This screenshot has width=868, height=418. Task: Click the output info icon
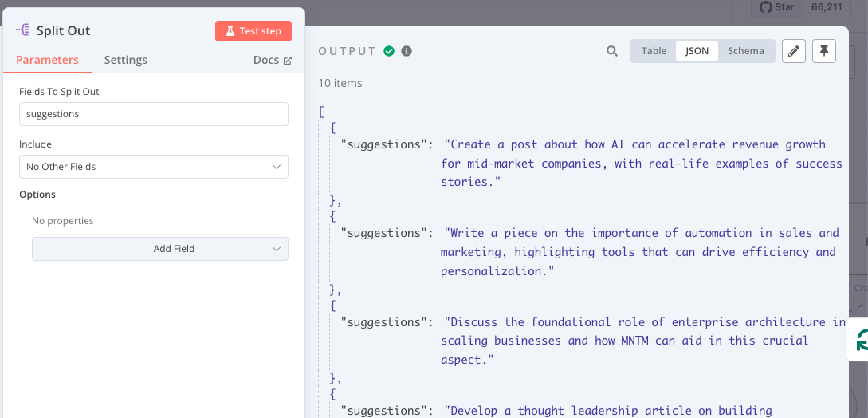coord(407,51)
